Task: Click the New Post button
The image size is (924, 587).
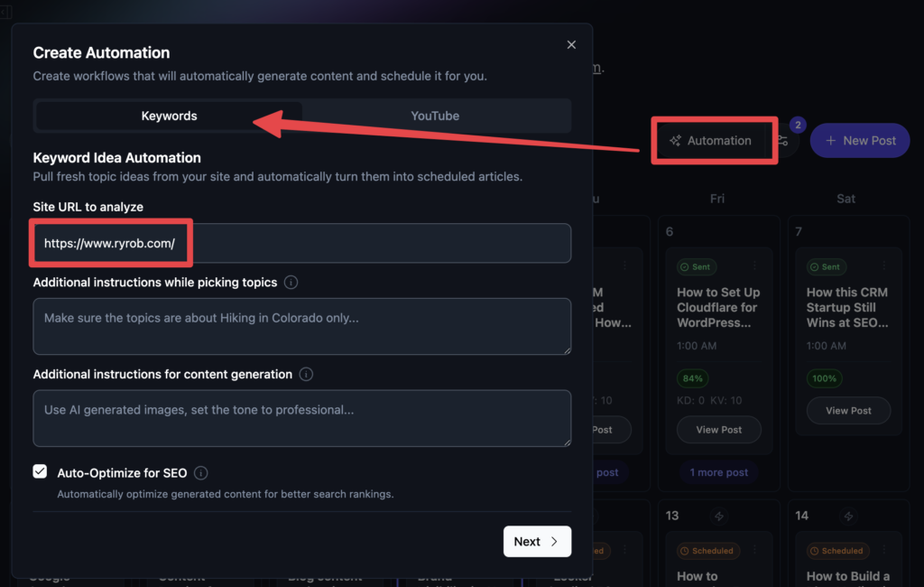Action: tap(859, 140)
